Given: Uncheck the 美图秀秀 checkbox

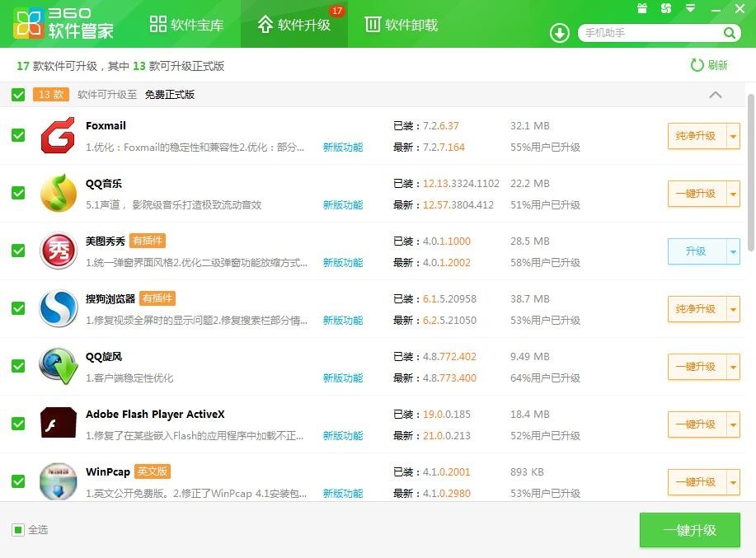Looking at the screenshot, I should point(18,251).
